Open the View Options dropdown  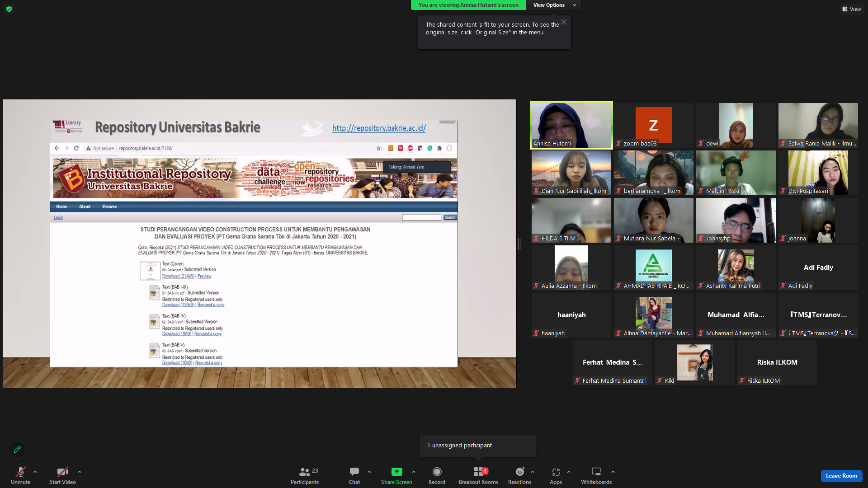click(554, 5)
